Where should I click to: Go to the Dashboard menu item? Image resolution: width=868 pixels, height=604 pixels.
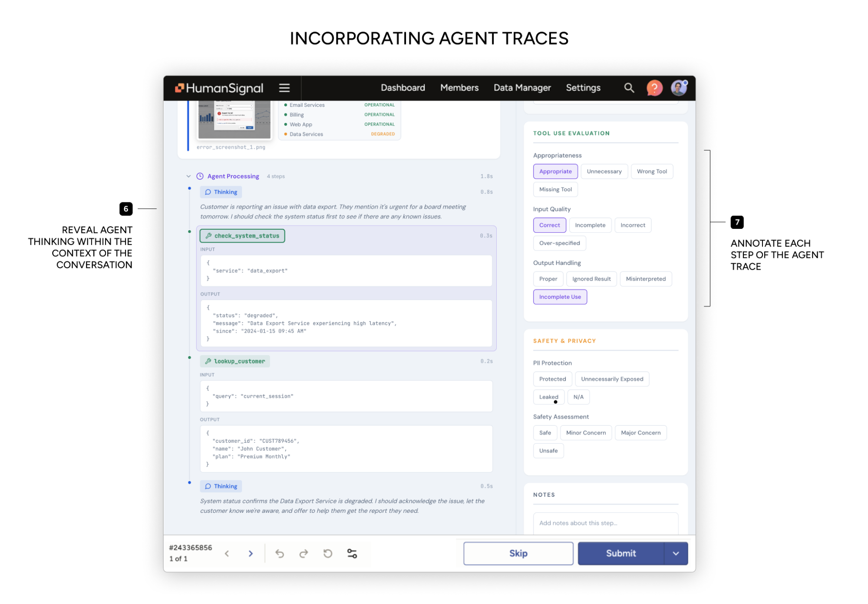coord(403,88)
